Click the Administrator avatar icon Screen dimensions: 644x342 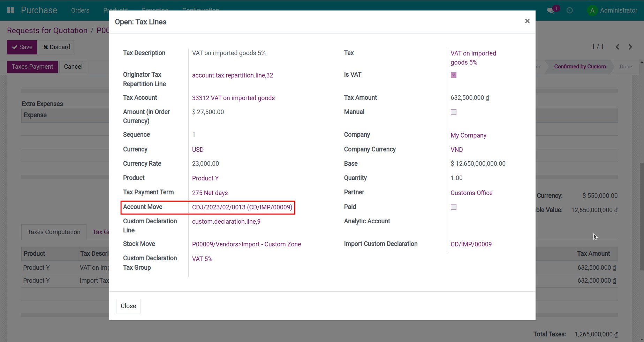coord(592,10)
